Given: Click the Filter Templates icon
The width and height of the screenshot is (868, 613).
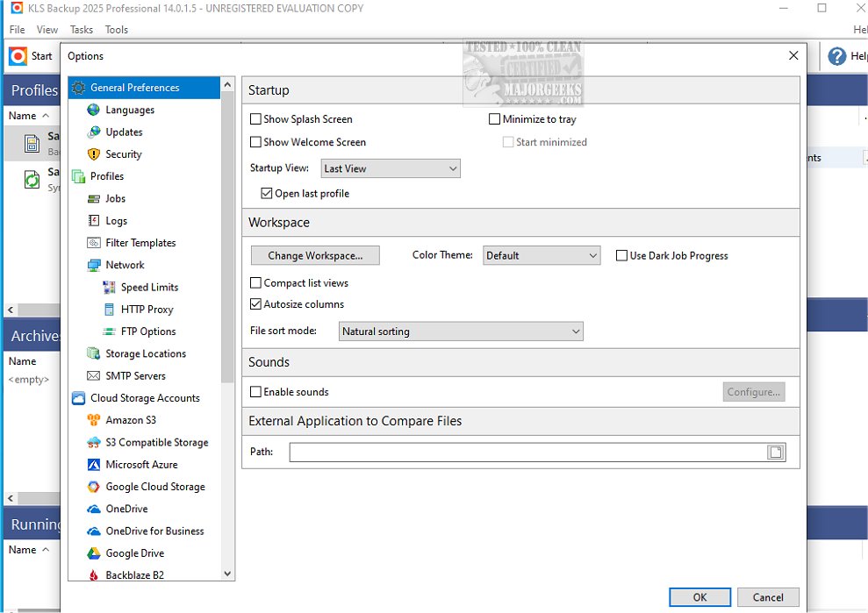Looking at the screenshot, I should click(x=94, y=242).
